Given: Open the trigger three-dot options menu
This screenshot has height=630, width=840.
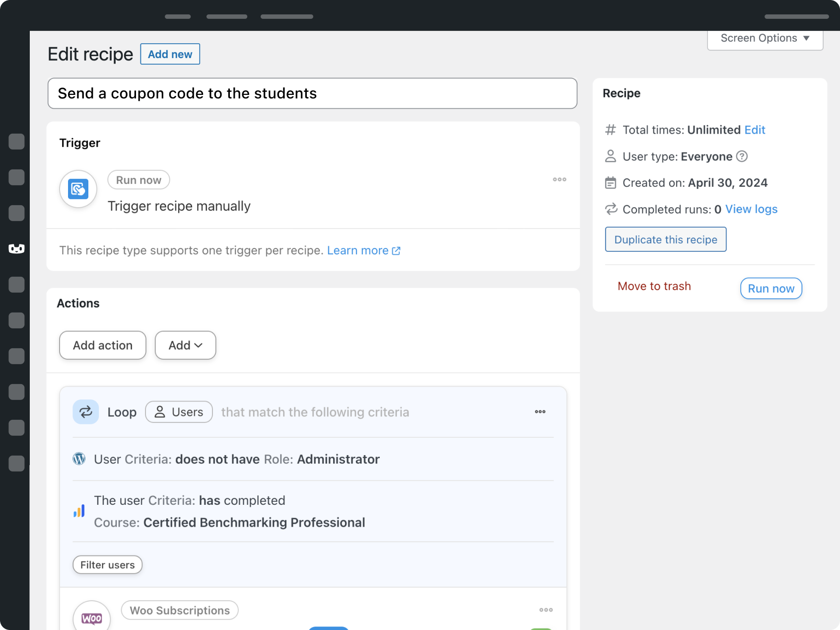Looking at the screenshot, I should click(560, 179).
